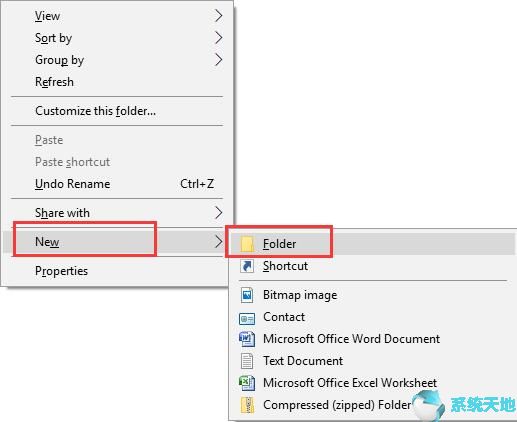Expand the Group by submenu arrow
The width and height of the screenshot is (517, 422).
click(x=218, y=60)
